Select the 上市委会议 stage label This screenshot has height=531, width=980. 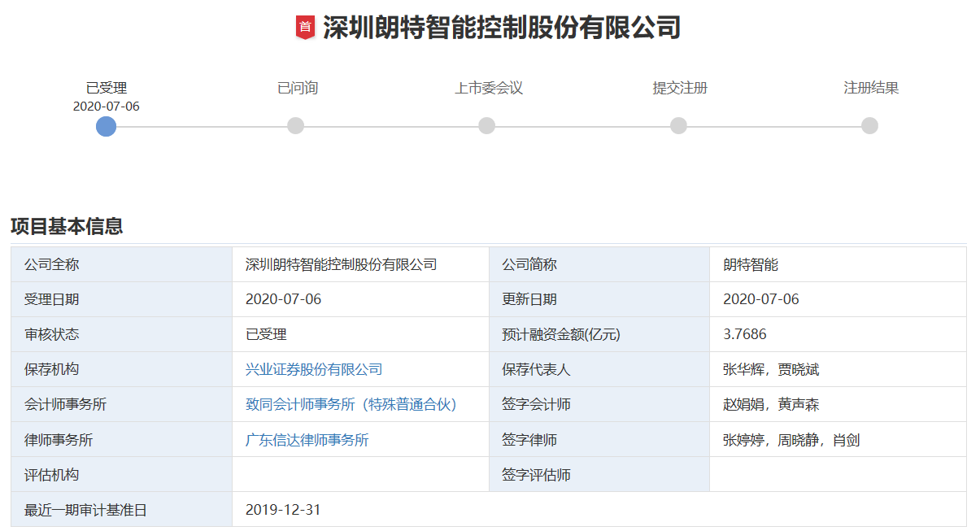pyautogui.click(x=488, y=88)
